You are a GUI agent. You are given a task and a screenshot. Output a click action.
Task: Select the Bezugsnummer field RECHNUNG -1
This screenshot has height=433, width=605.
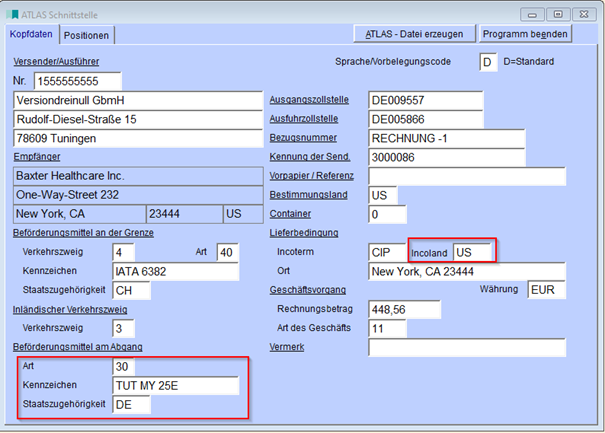point(446,138)
